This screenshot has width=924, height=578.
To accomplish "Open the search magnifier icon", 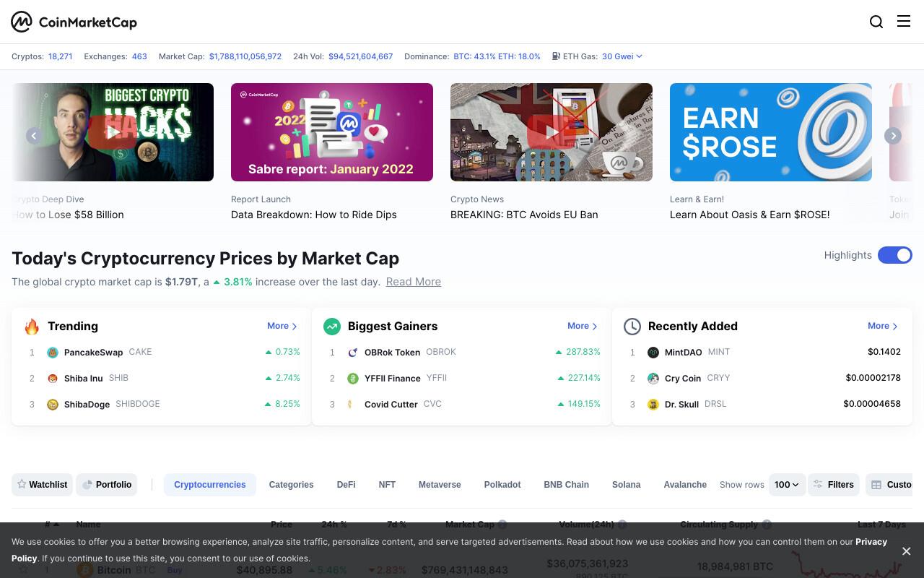I will tap(876, 22).
